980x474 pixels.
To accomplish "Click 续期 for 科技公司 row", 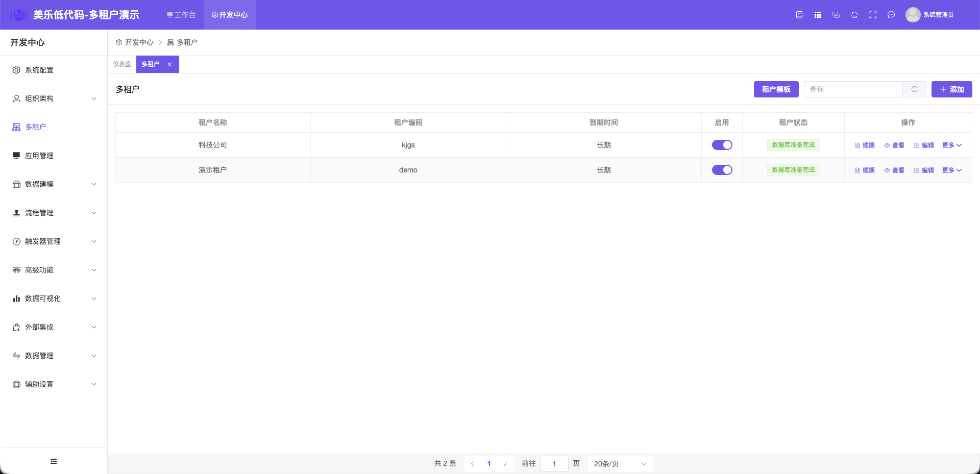I will click(x=865, y=145).
